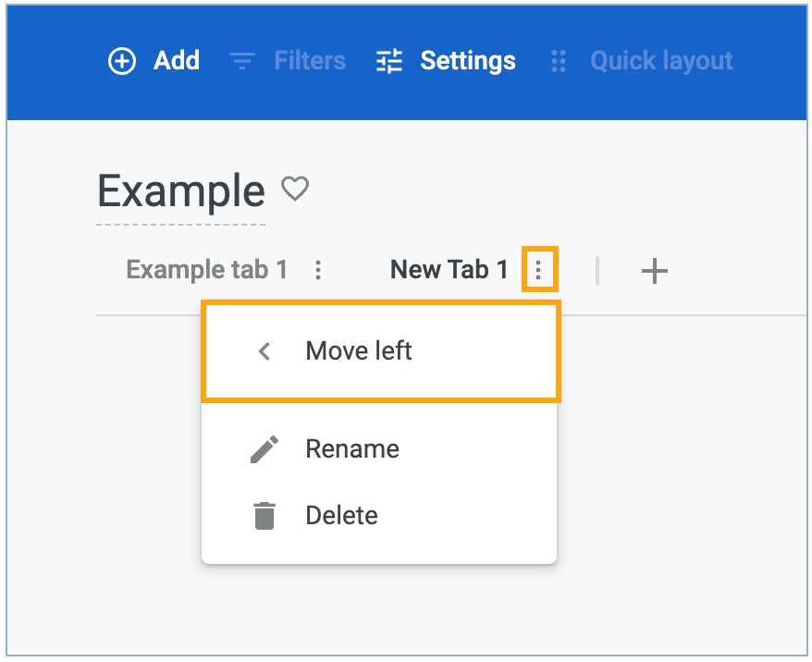Open the New Tab 1 three-dot menu

click(x=539, y=270)
